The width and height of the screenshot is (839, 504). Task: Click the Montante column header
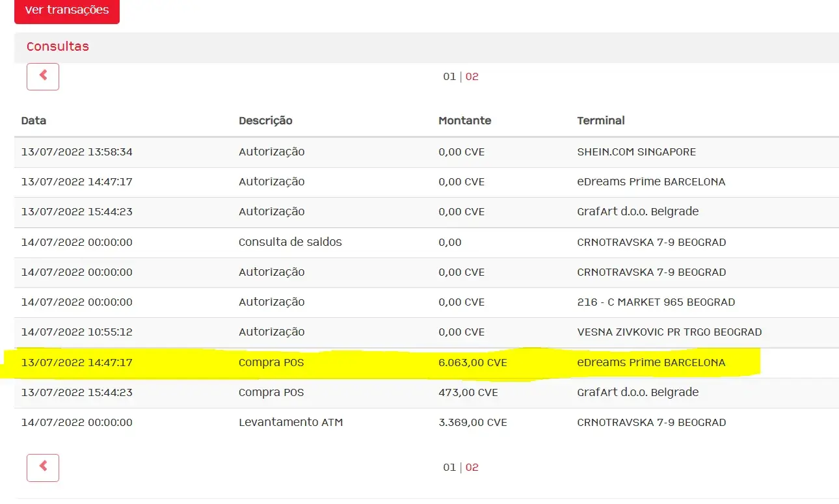pyautogui.click(x=464, y=121)
